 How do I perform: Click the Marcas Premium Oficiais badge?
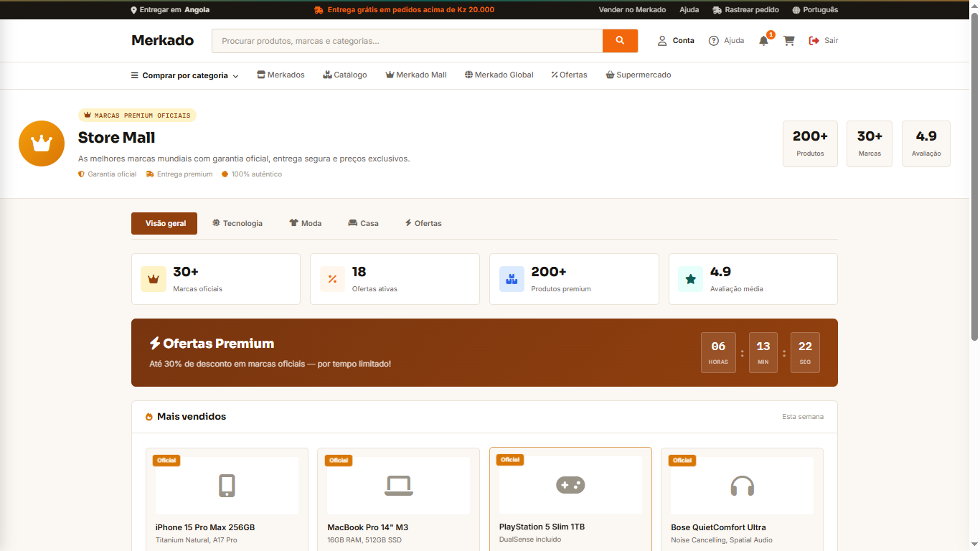click(137, 115)
